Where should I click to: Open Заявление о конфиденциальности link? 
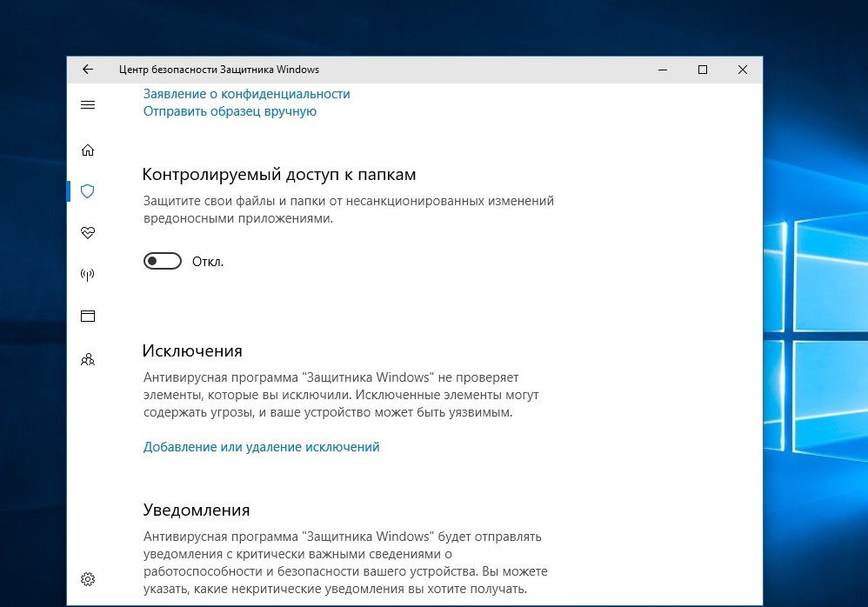pyautogui.click(x=246, y=94)
